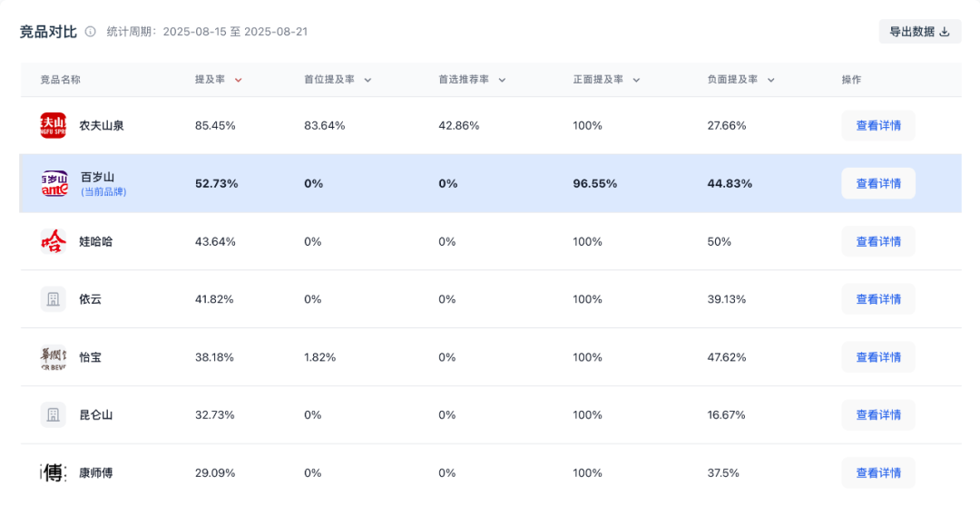Click the 52.73% mention rate cell
980x505 pixels.
pos(216,183)
